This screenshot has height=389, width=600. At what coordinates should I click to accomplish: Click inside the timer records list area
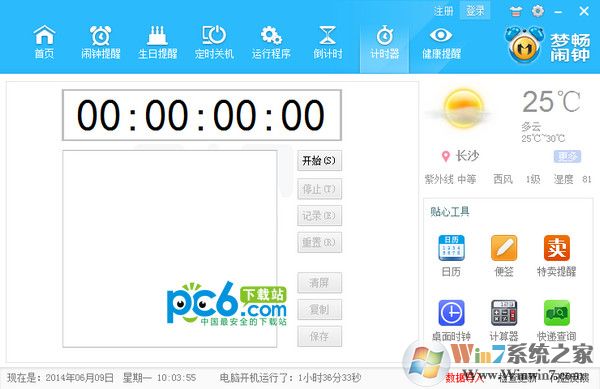click(170, 249)
